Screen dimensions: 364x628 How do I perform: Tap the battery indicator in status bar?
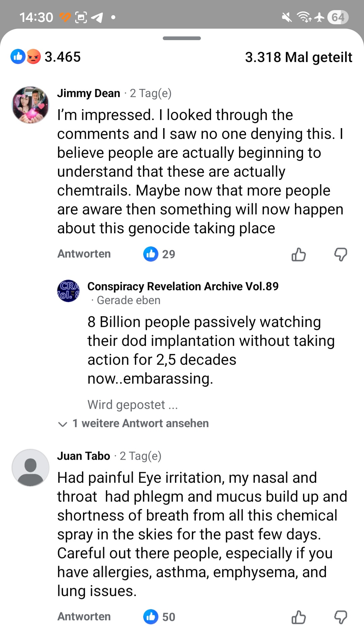(338, 17)
